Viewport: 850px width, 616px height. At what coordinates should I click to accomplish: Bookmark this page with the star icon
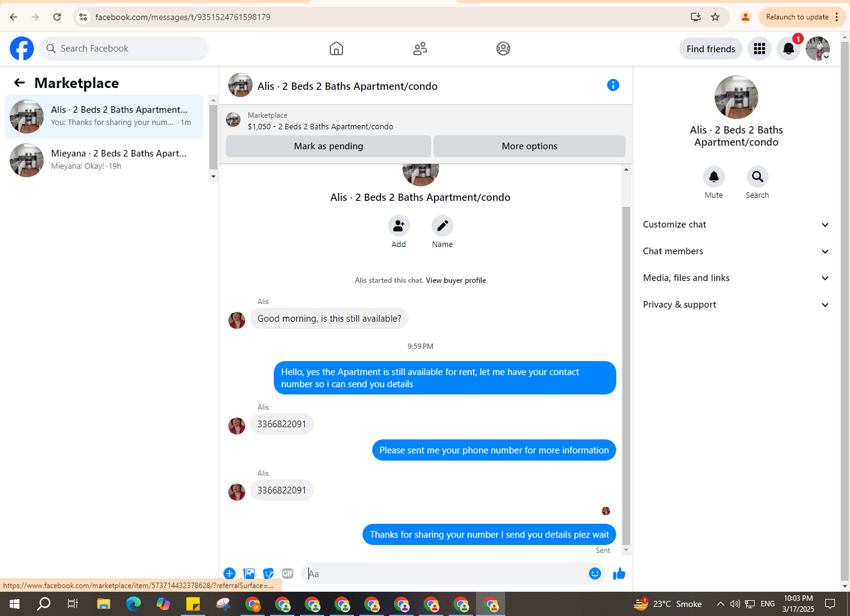(x=715, y=17)
